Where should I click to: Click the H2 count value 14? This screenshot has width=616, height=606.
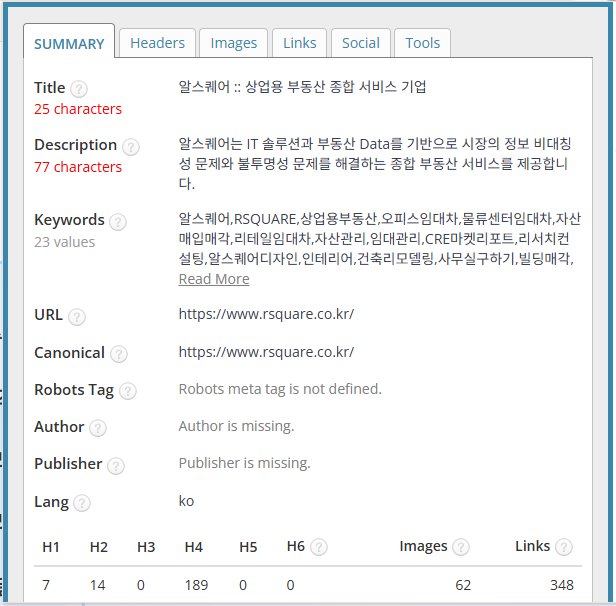(97, 585)
